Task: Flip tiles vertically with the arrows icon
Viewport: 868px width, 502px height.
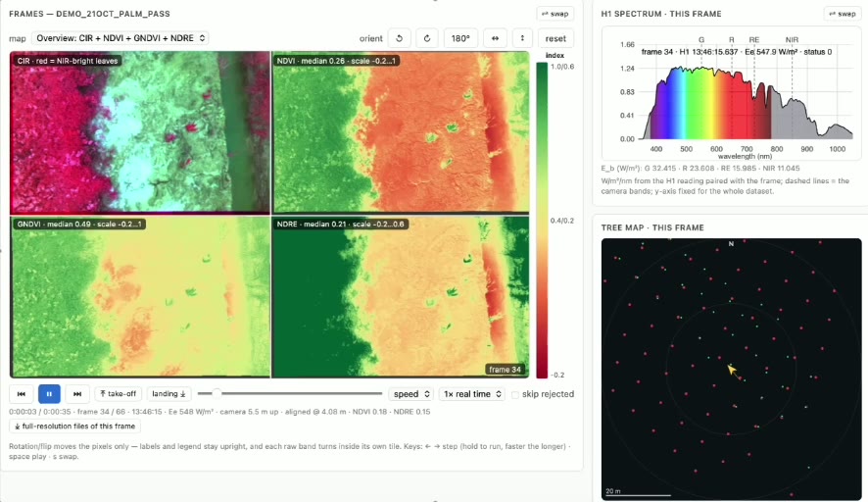Action: (x=522, y=38)
